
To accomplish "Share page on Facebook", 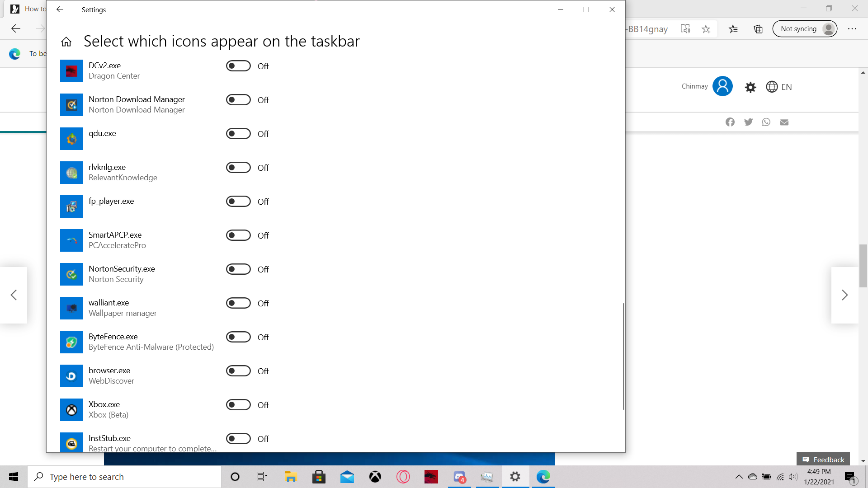I will (730, 122).
